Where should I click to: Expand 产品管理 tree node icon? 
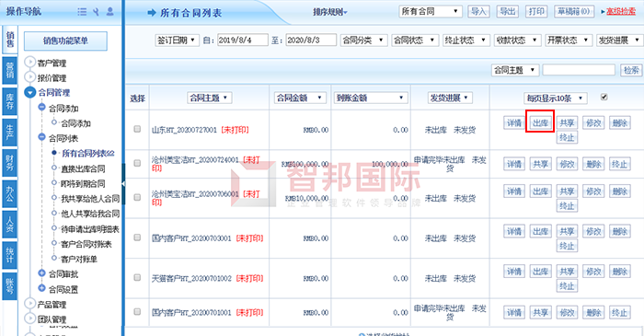[29, 303]
